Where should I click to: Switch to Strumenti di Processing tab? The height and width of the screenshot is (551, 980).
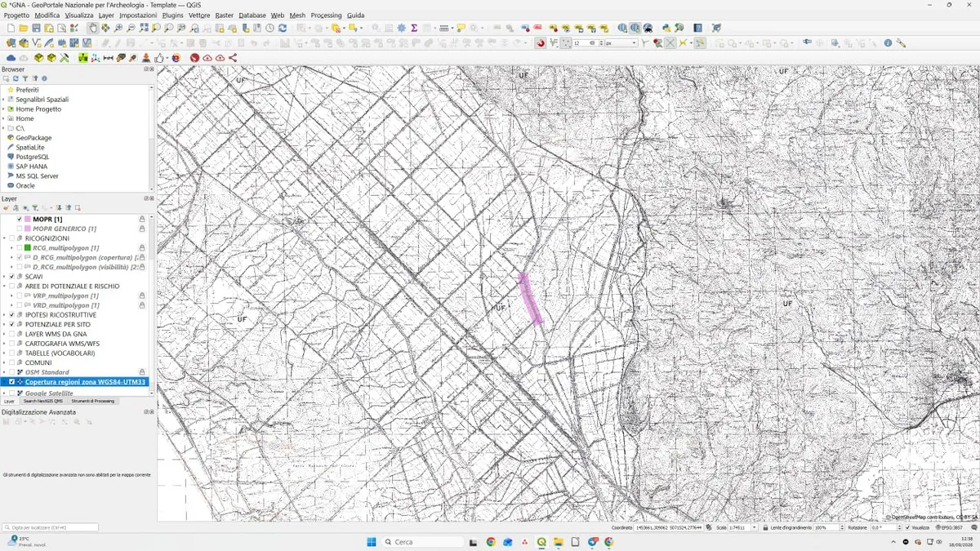[x=93, y=401]
